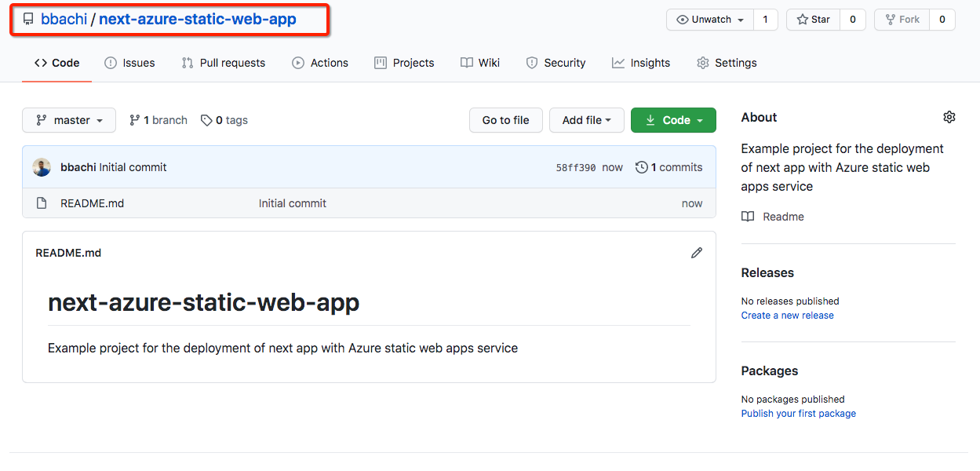Click the Go to file button
Screen dimensions: 980x471
[x=505, y=120]
